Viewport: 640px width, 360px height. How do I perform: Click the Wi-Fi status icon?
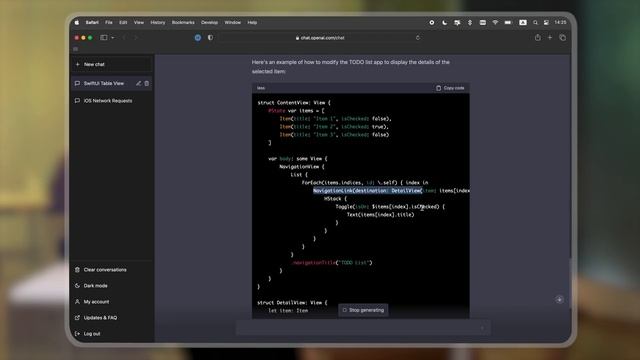click(x=495, y=22)
